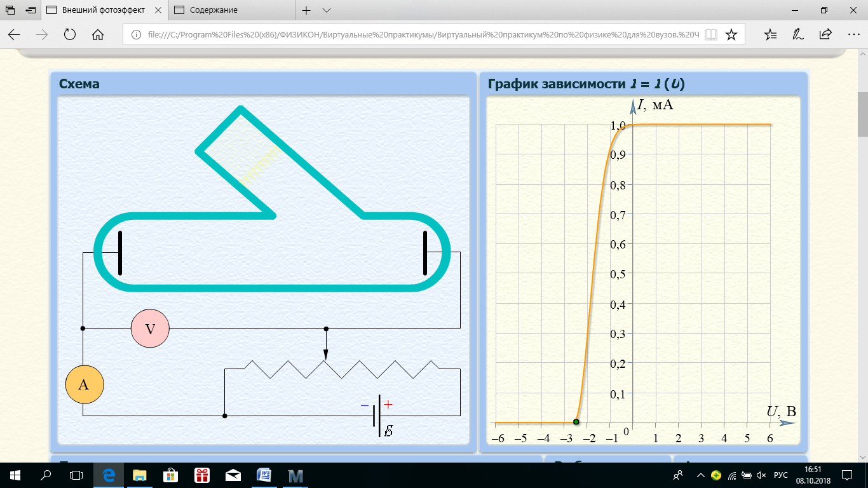The height and width of the screenshot is (488, 868).
Task: Show hidden system tray icons
Action: tap(701, 475)
